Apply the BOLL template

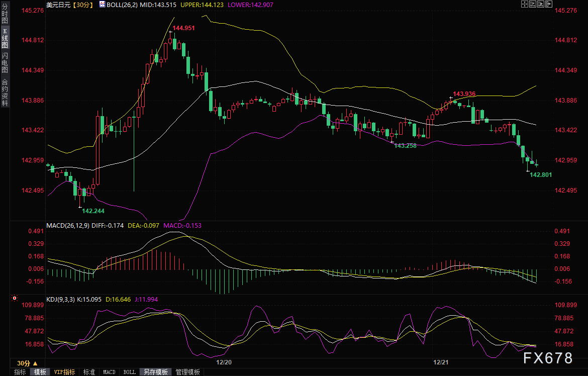pos(129,372)
